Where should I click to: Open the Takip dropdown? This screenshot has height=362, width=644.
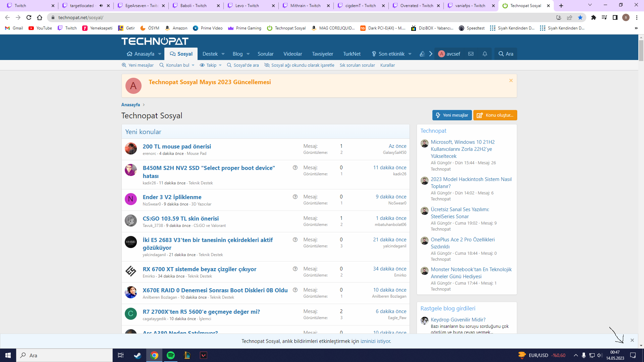click(x=211, y=65)
